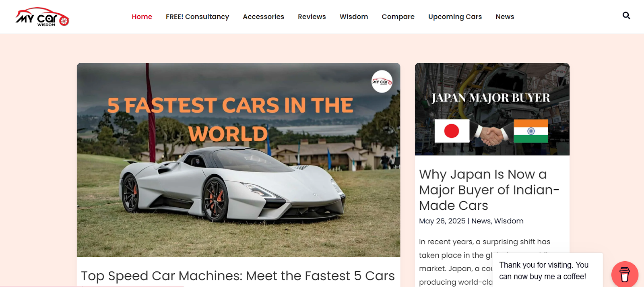
Task: Click the India flag in article image
Action: 531,131
